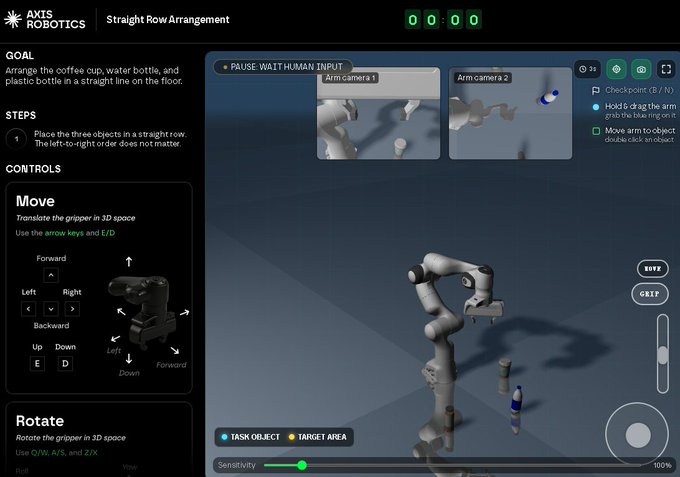Click the Hold & drag the arm option
The width and height of the screenshot is (680, 477).
[634, 110]
